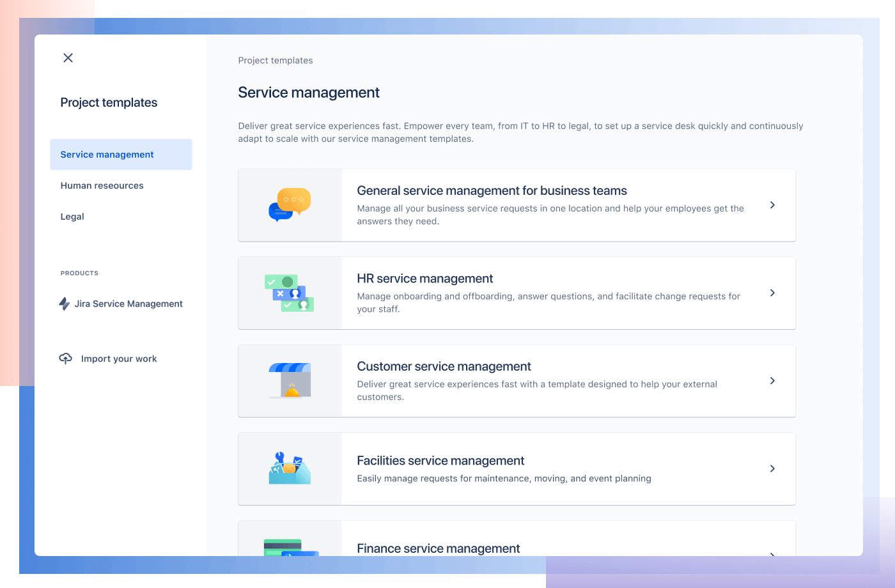Click the ID badge illustration on HR service management
The image size is (895, 588).
[x=290, y=291]
